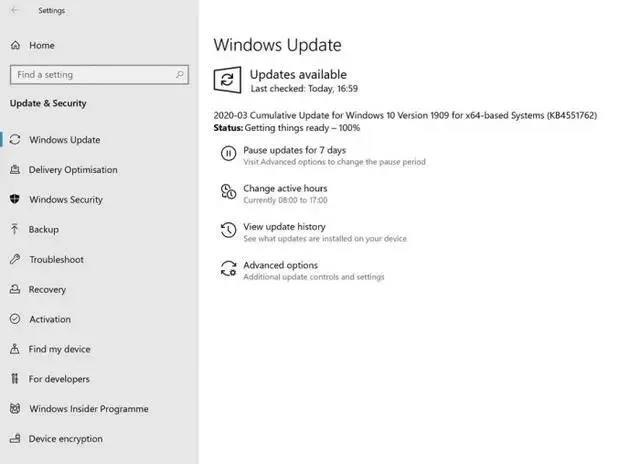Click the Find my device icon
Viewport: 640px width, 464px height.
click(15, 349)
